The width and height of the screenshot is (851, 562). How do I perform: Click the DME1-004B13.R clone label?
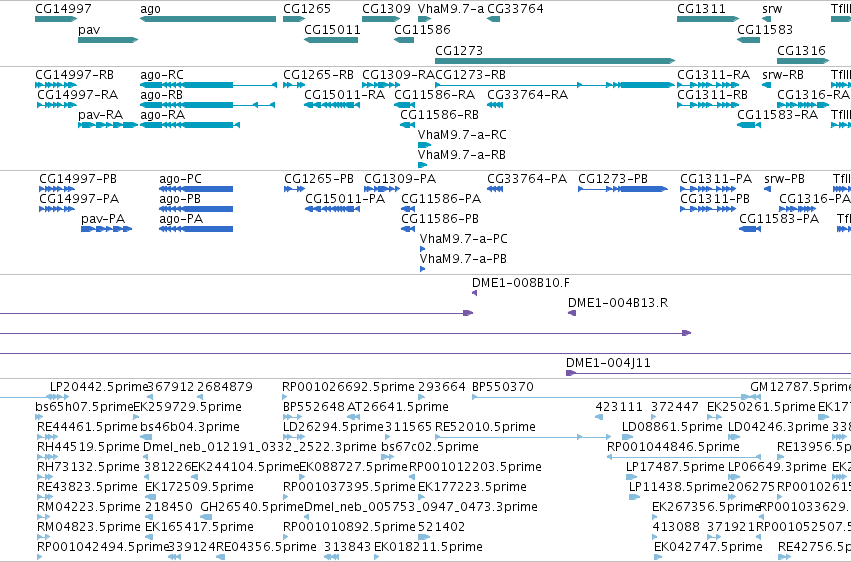pyautogui.click(x=618, y=303)
